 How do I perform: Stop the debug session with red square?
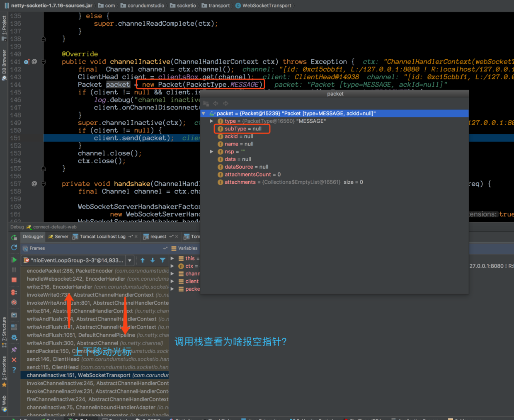click(14, 280)
